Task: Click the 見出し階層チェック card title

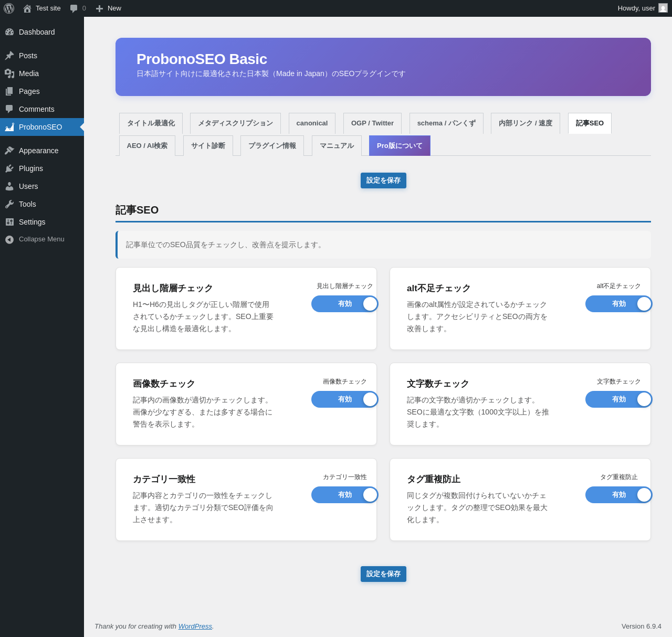Action: [x=173, y=288]
